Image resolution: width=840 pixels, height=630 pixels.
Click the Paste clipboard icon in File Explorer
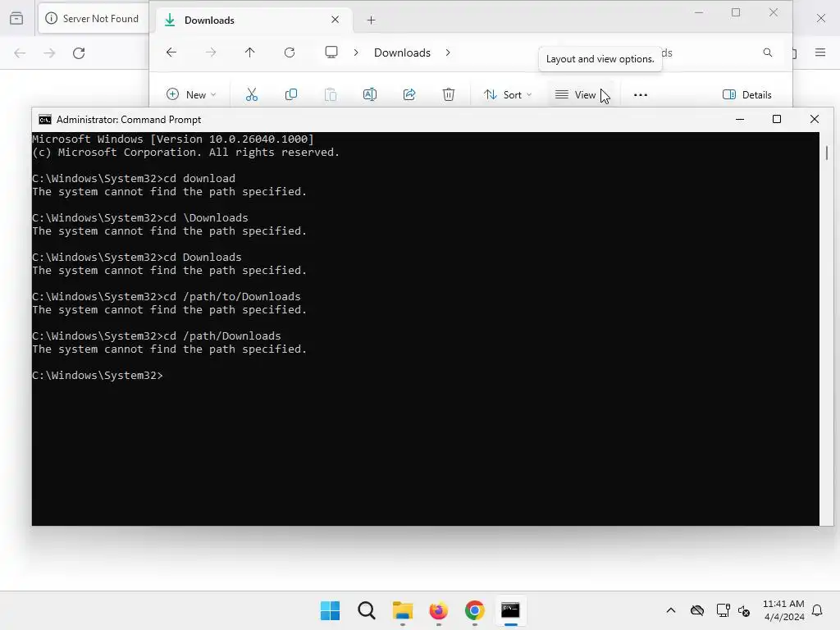point(331,95)
